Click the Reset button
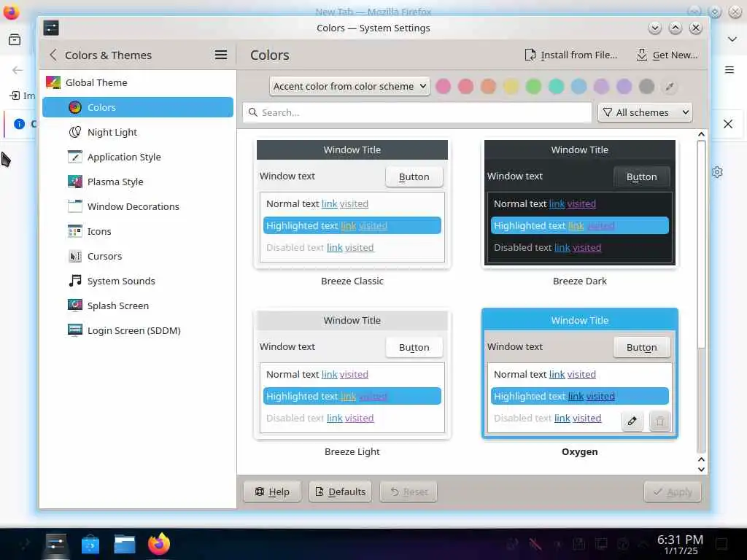 pos(409,491)
